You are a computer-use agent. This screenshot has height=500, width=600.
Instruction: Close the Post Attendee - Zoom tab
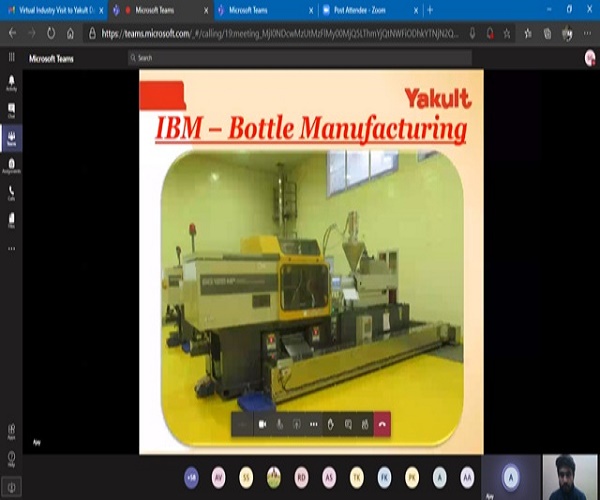[x=416, y=11]
